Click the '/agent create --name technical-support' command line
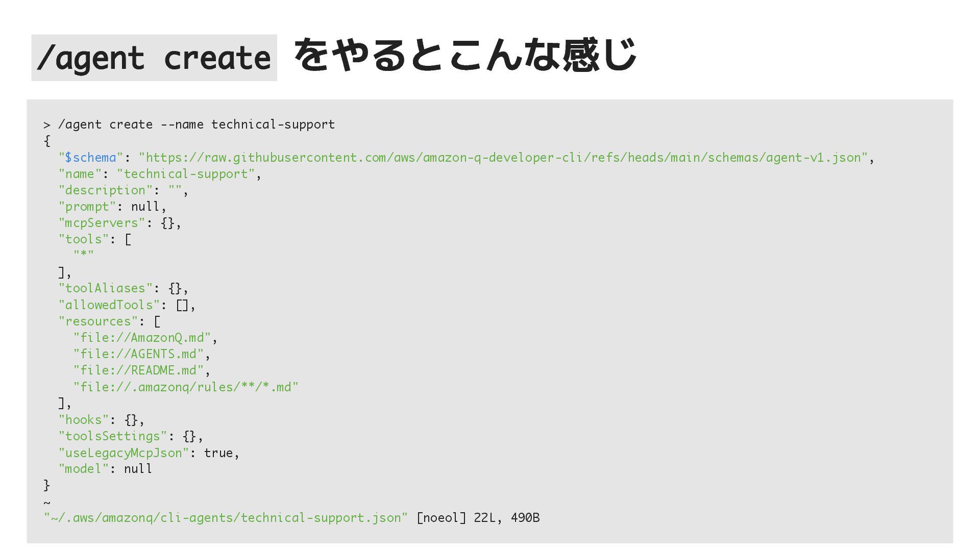Screen dimensions: 980x551 (x=196, y=124)
